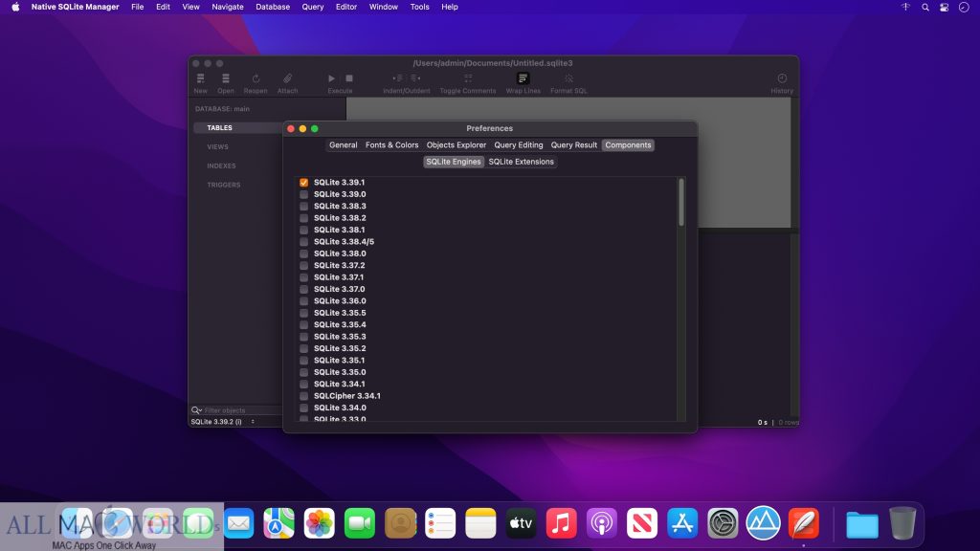Open Mail from the dock
980x551 pixels.
tap(238, 523)
